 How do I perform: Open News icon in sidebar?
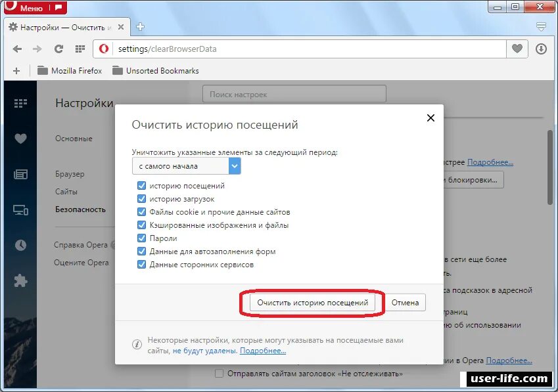[20, 174]
